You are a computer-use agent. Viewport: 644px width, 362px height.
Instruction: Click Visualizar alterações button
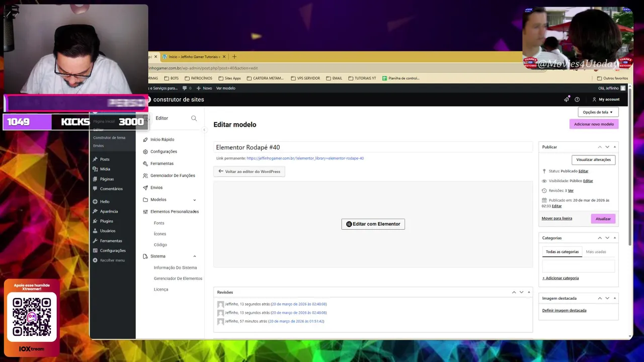click(x=593, y=160)
